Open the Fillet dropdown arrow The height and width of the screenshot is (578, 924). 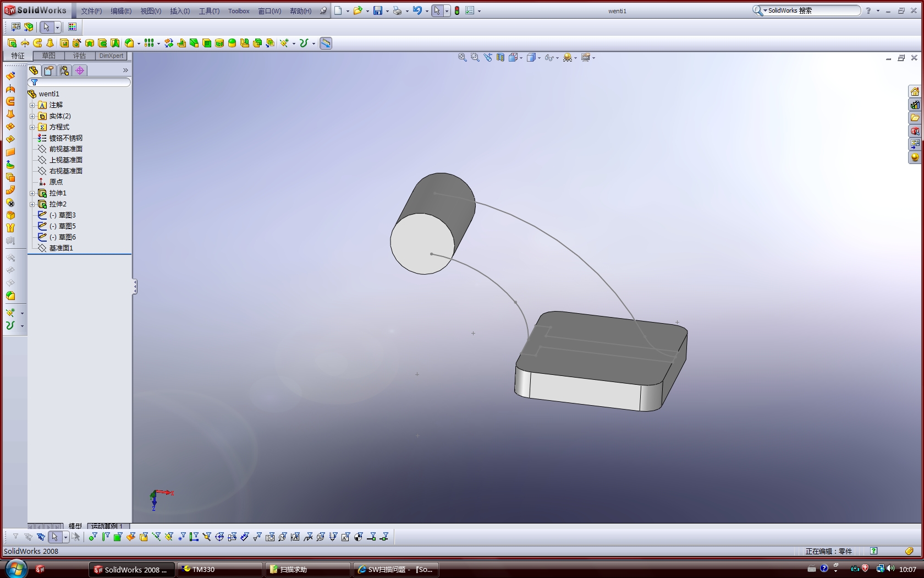click(x=138, y=43)
